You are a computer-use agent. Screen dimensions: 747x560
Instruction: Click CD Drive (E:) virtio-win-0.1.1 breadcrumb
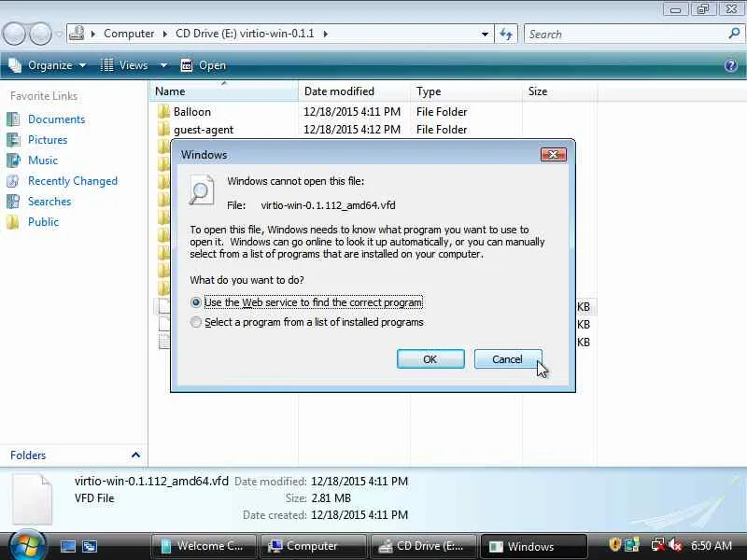[245, 34]
